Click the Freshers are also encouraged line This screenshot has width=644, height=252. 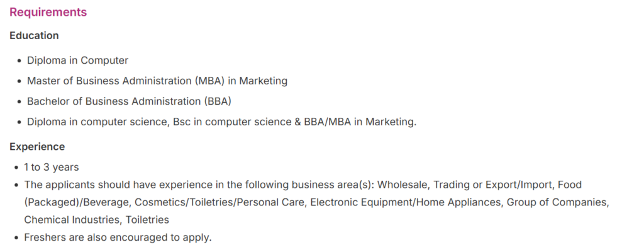(x=118, y=238)
